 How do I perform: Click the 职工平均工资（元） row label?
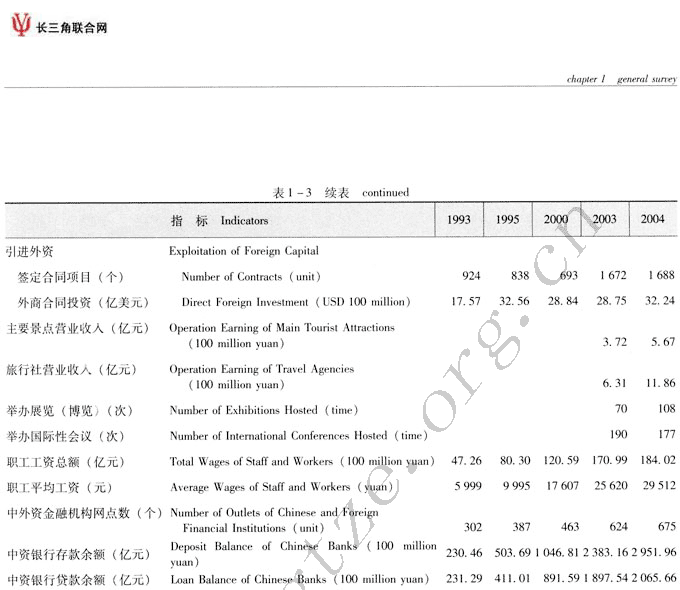pyautogui.click(x=59, y=488)
